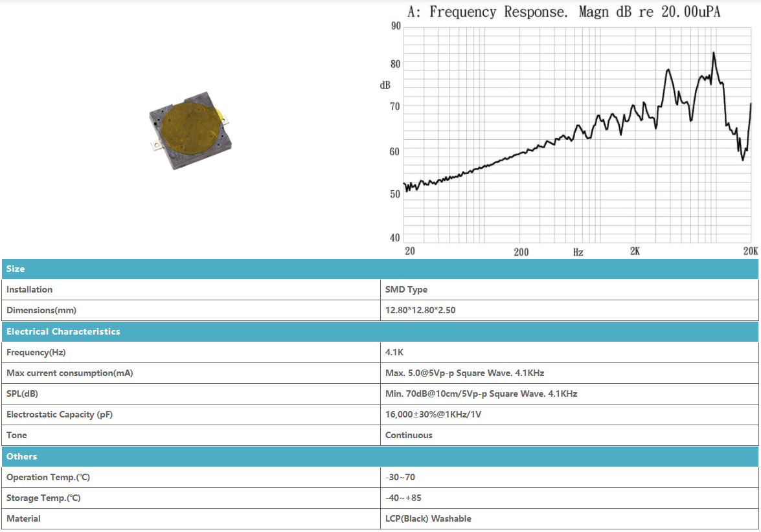Click the 'Storage Temp.(℃)' label
761x532 pixels.
[x=43, y=498]
